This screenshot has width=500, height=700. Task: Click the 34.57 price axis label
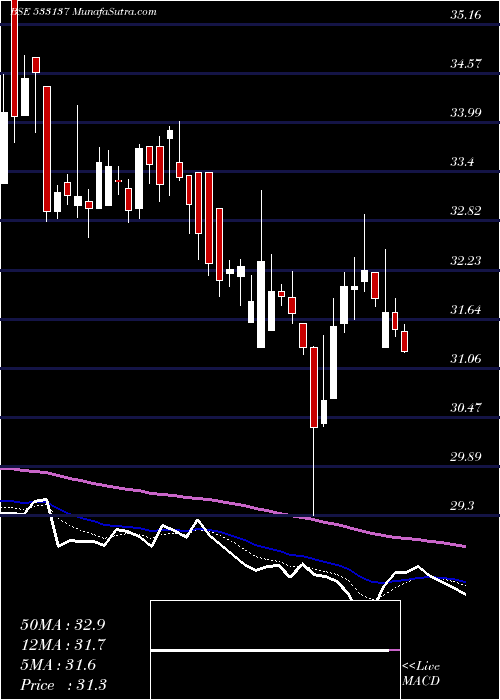[466, 64]
